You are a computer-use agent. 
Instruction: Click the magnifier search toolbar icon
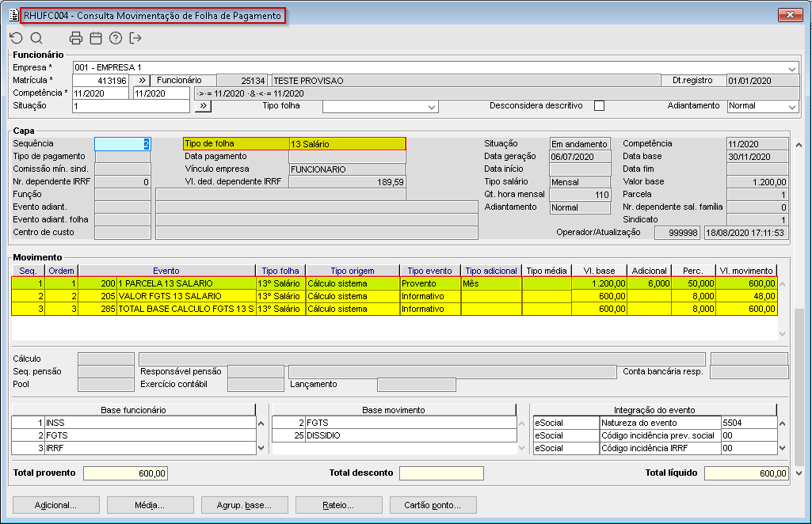click(x=36, y=38)
